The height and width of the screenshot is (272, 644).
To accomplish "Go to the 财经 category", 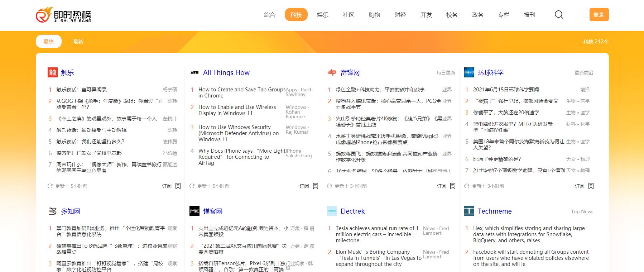I will click(x=400, y=15).
